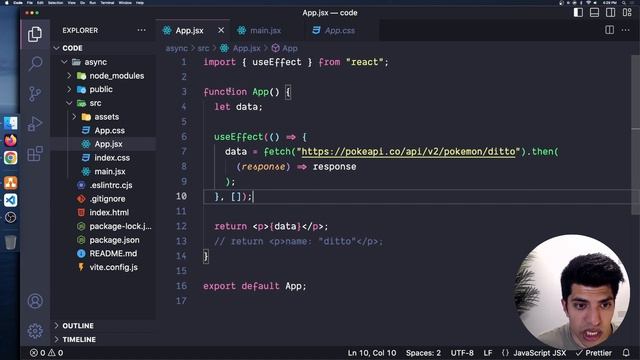640x360 pixels.
Task: Open the Extensions view
Action: click(35, 153)
